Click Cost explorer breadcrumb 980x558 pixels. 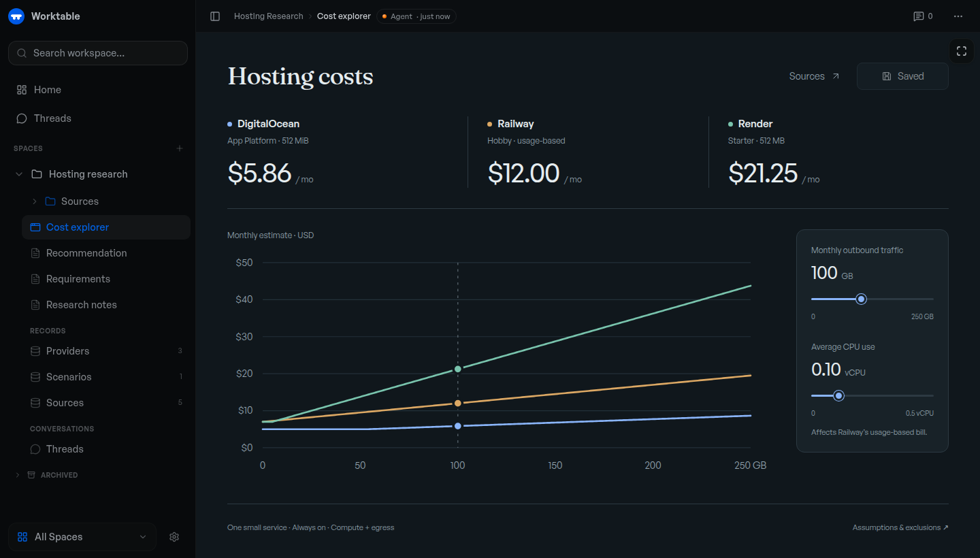[344, 16]
